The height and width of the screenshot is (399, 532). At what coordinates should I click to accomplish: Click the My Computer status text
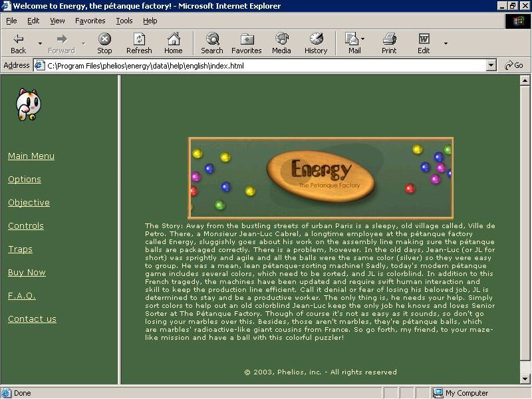pyautogui.click(x=467, y=393)
